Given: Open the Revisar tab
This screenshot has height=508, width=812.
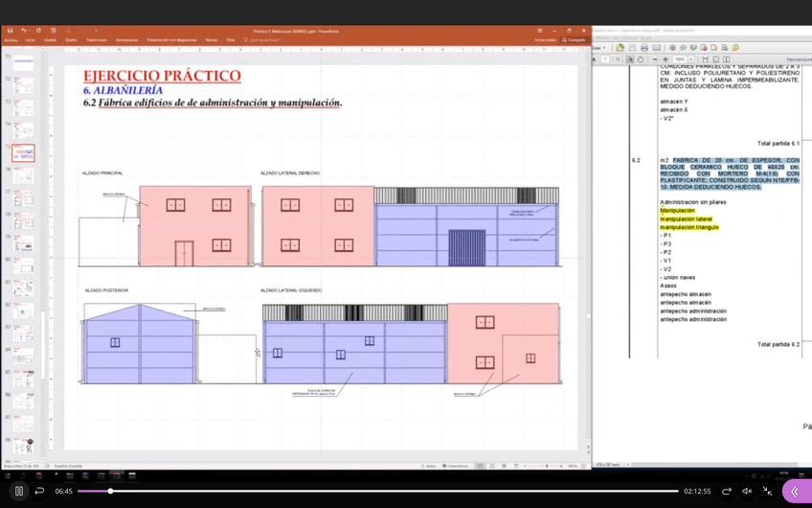Looking at the screenshot, I should coord(212,40).
